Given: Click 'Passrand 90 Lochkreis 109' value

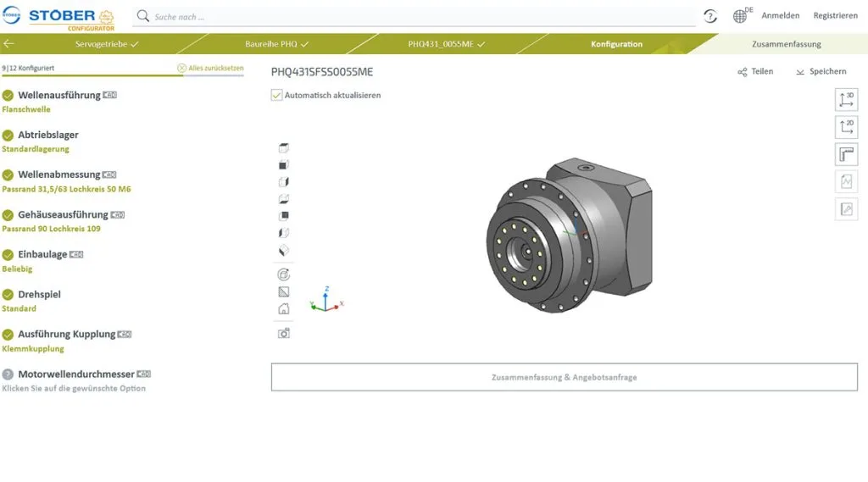Looking at the screenshot, I should point(51,229).
